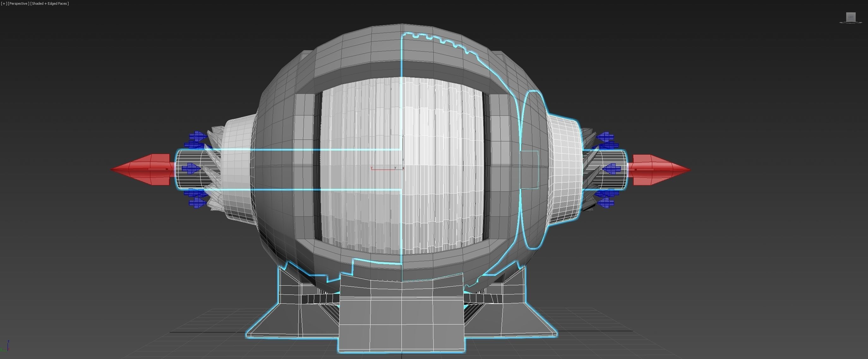The width and height of the screenshot is (868, 359).
Task: Open the [+] general viewport menu
Action: 4,3
